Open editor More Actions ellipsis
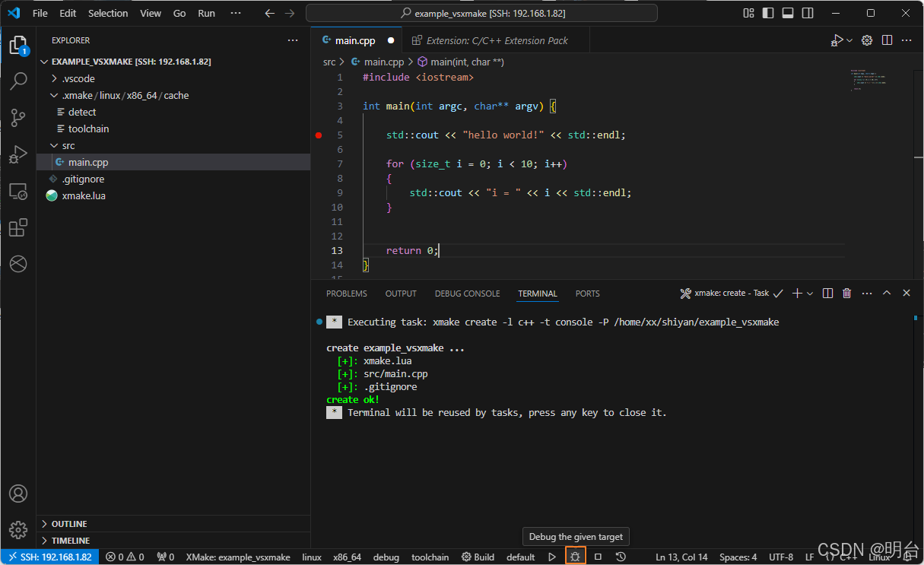Viewport: 924px width, 565px height. 907,40
